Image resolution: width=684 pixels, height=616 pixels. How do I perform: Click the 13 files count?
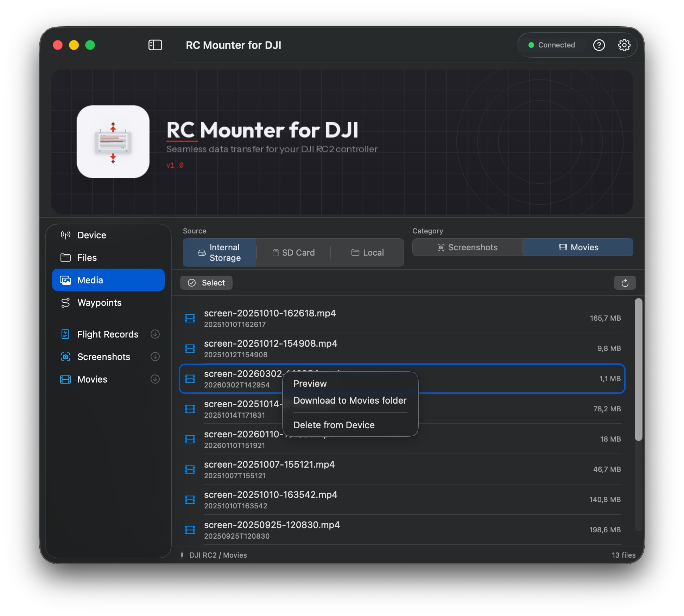click(x=623, y=555)
